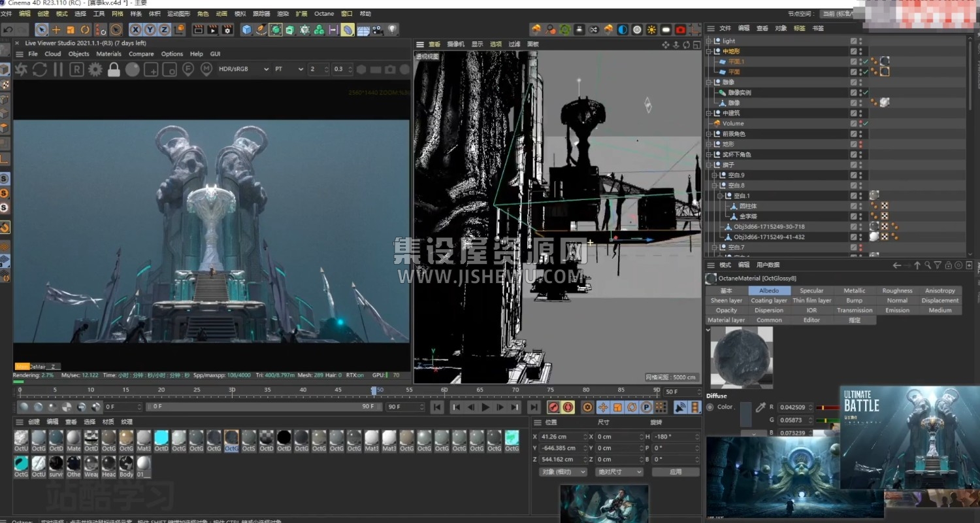The width and height of the screenshot is (980, 523).
Task: Add a Cube primitive object
Action: [x=247, y=29]
